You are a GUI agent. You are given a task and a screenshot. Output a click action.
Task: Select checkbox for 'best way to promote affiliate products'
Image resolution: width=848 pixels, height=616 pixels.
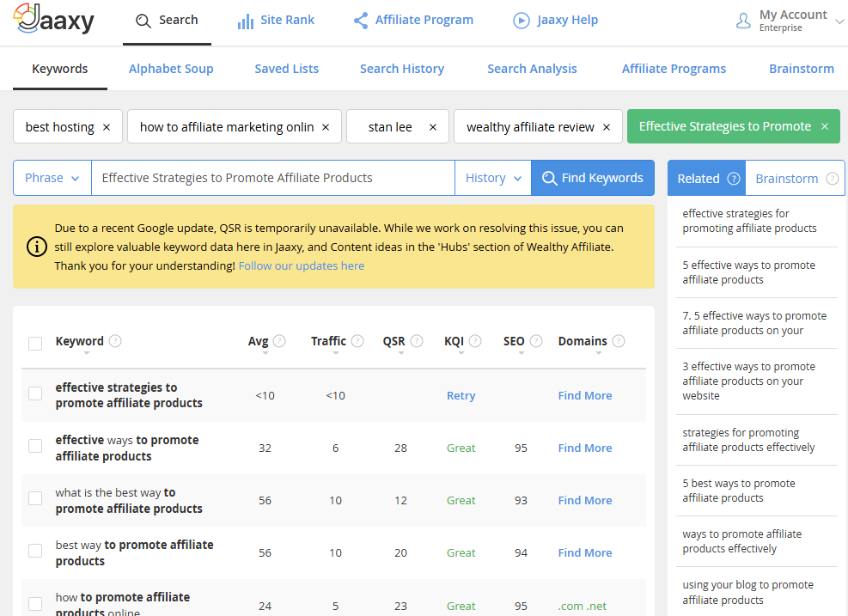tap(35, 551)
